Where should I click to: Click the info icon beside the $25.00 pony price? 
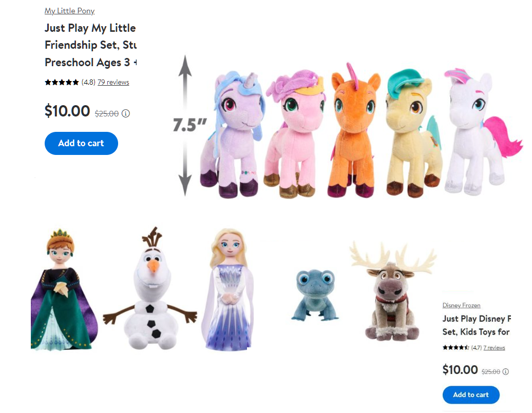(125, 113)
